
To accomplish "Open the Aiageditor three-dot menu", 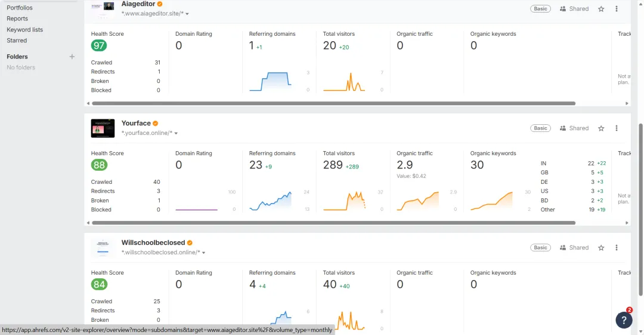I will tap(617, 8).
